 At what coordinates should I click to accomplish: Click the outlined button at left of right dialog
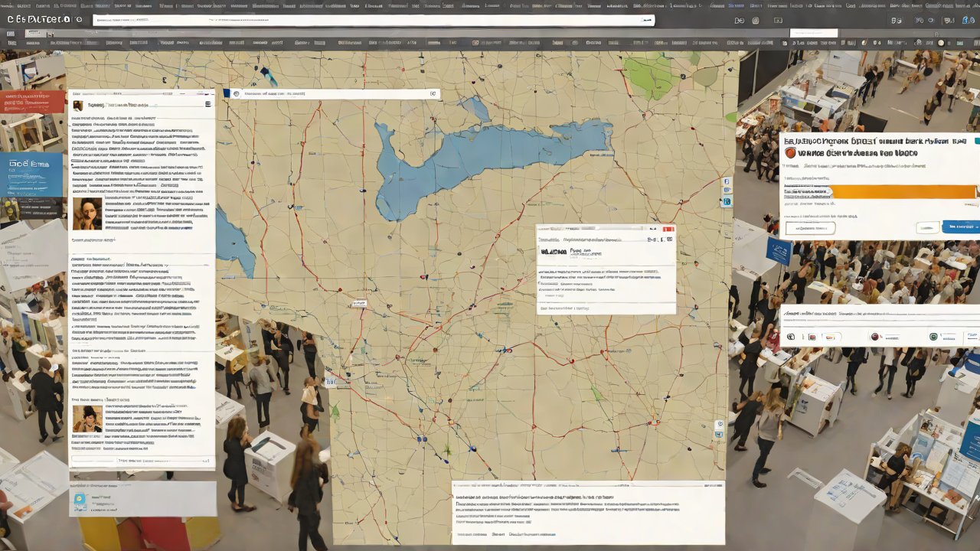point(810,228)
